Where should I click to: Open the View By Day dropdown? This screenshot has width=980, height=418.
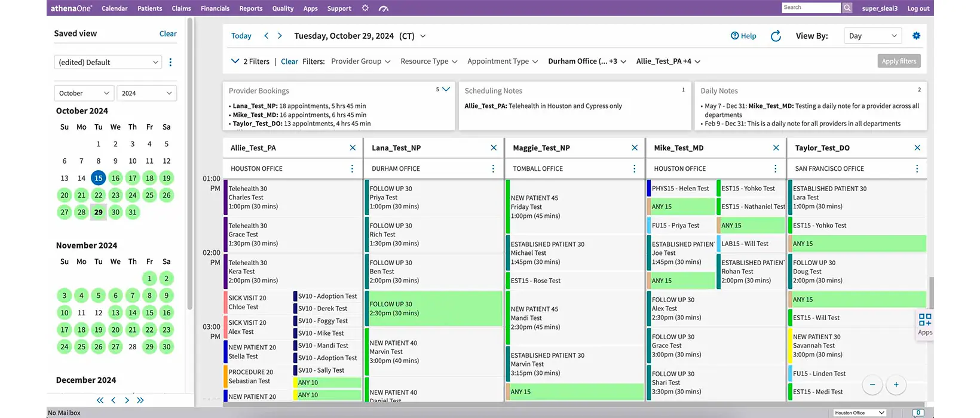pyautogui.click(x=872, y=36)
